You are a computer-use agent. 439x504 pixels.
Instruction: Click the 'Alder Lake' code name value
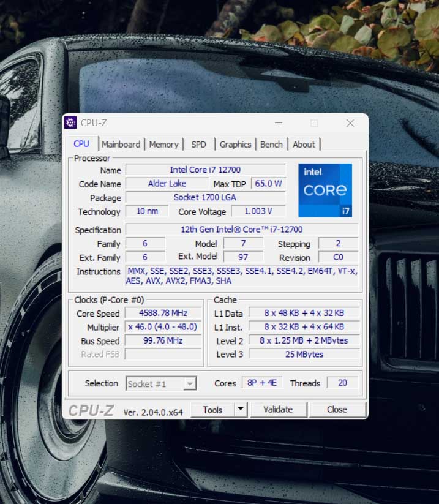[167, 184]
